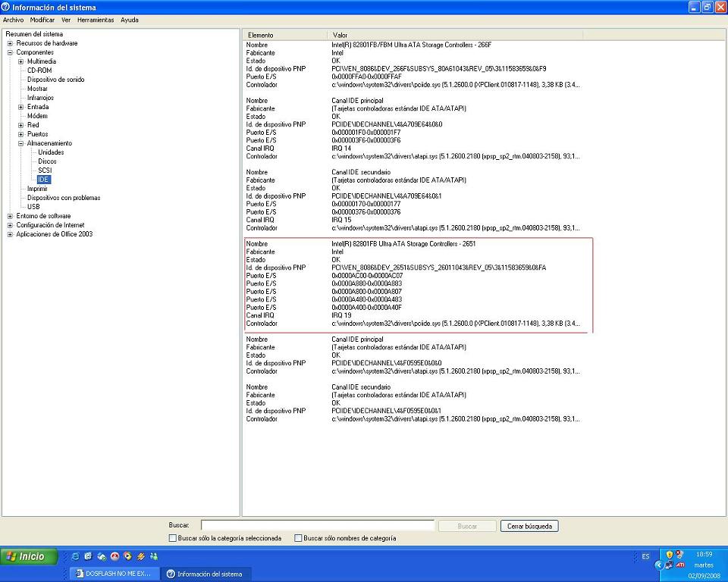
Task: Select the Discos tree item
Action: point(47,161)
